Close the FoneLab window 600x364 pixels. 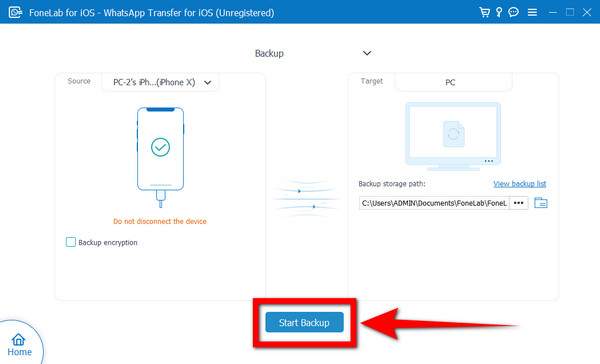point(587,12)
